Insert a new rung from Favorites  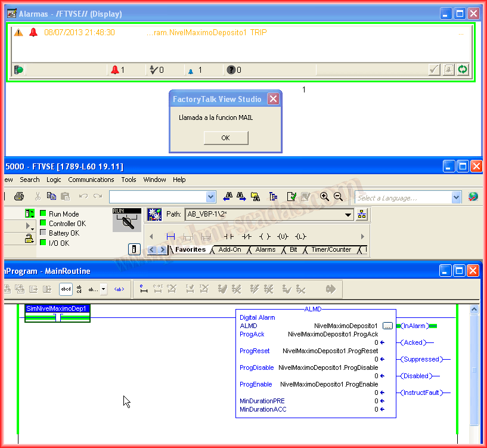[x=170, y=237]
